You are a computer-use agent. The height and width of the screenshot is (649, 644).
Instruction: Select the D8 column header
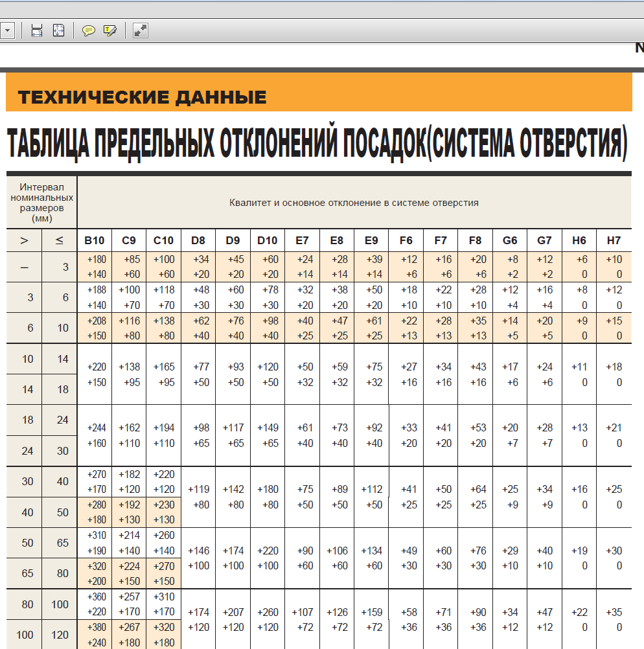pos(198,240)
